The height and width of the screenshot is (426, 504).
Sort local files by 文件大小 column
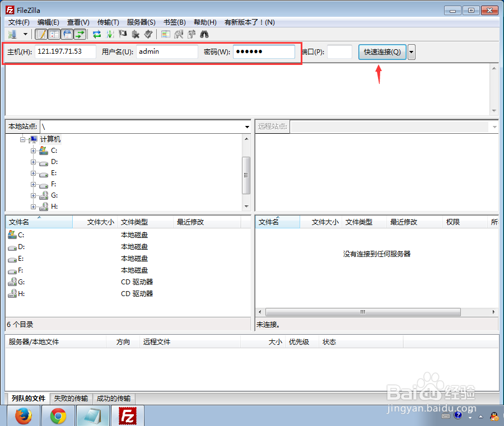click(x=95, y=222)
